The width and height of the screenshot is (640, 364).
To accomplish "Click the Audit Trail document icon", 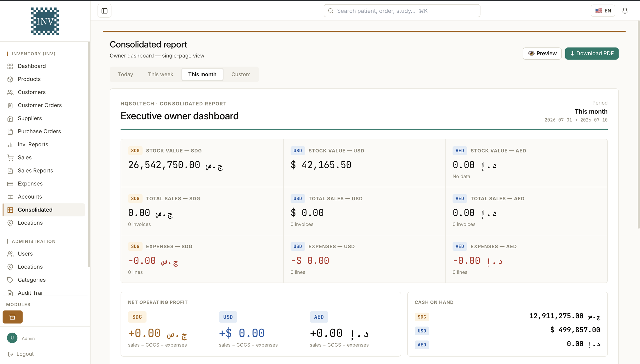I will [x=10, y=293].
